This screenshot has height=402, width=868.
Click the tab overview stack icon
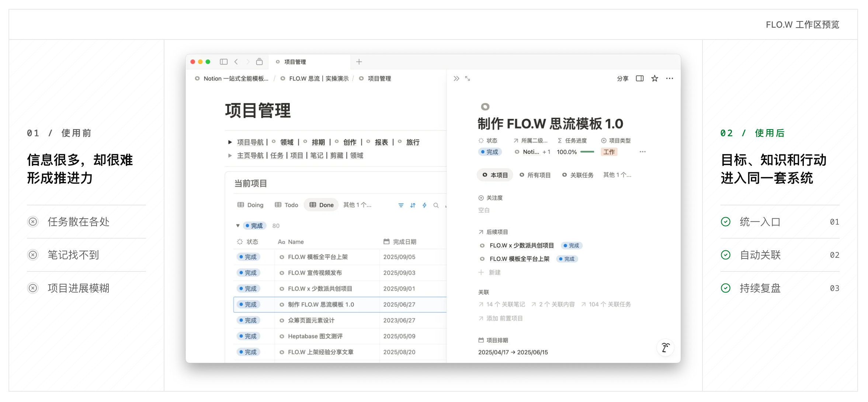coord(260,62)
